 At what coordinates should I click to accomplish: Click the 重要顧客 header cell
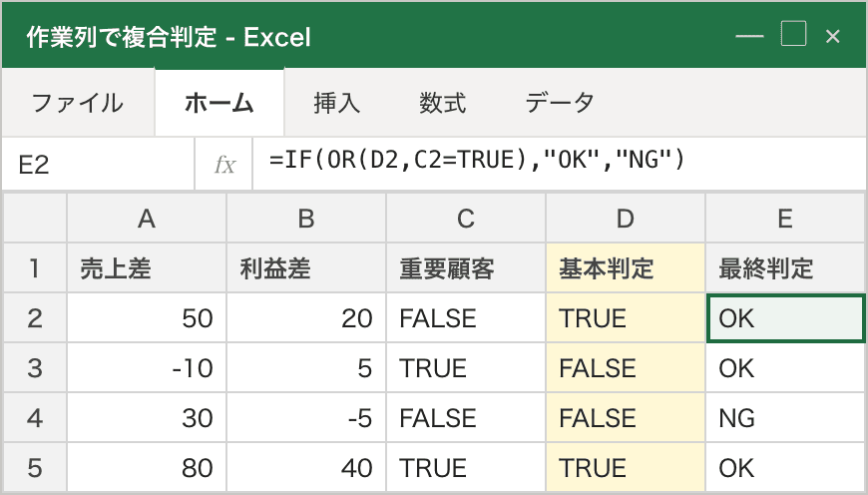point(466,268)
